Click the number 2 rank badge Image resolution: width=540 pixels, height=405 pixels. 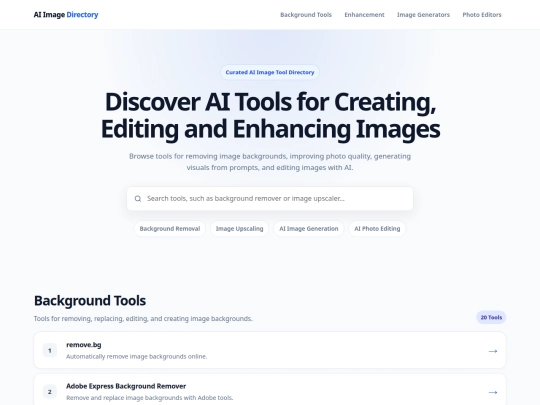50,392
